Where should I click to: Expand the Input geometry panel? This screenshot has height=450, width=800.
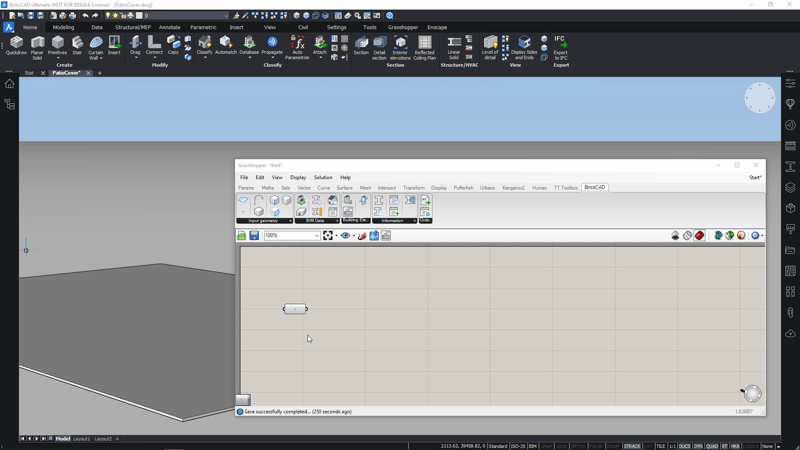(290, 220)
